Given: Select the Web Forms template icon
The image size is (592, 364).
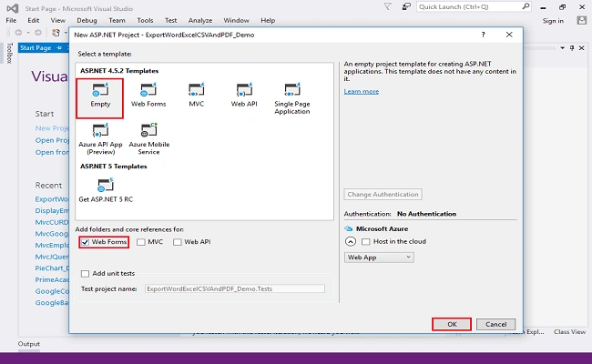Looking at the screenshot, I should [x=148, y=90].
